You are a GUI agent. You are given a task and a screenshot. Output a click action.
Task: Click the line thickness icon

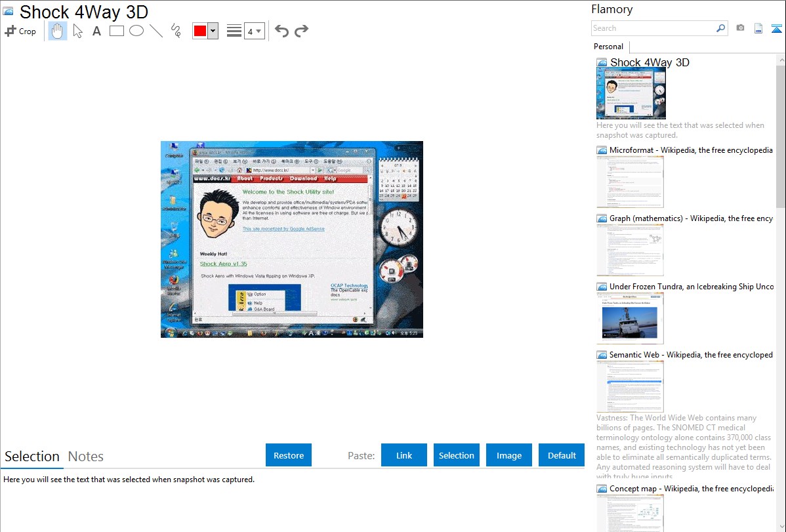[x=234, y=31]
